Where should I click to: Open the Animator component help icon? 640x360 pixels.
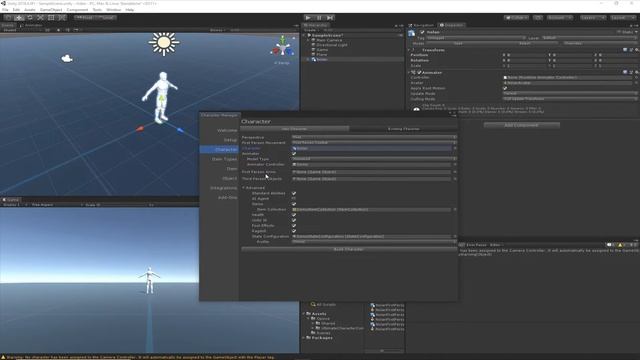(x=625, y=72)
